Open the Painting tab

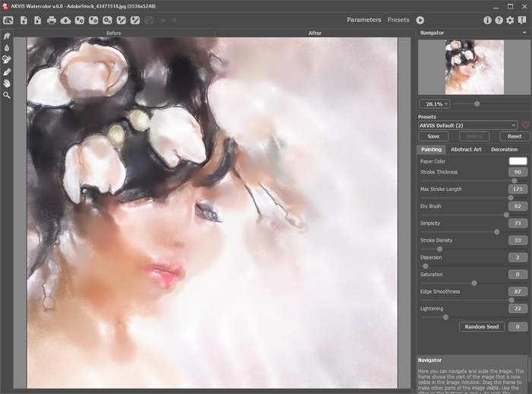(x=431, y=149)
